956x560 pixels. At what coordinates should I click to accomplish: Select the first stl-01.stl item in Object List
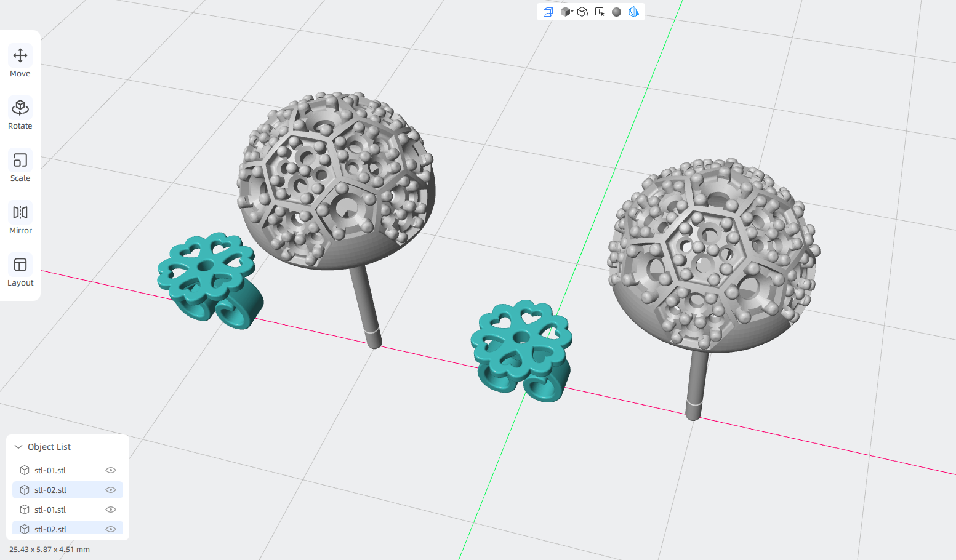click(68, 470)
